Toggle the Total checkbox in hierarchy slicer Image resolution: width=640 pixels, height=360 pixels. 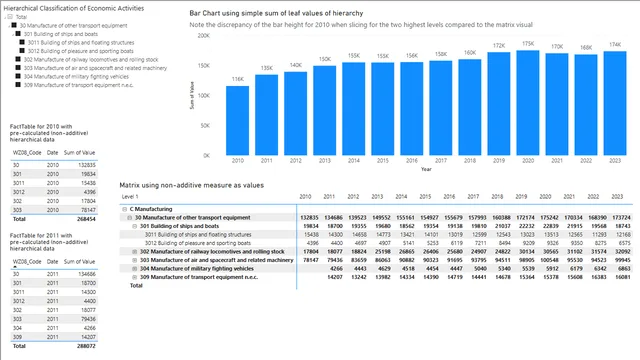[x=10, y=17]
